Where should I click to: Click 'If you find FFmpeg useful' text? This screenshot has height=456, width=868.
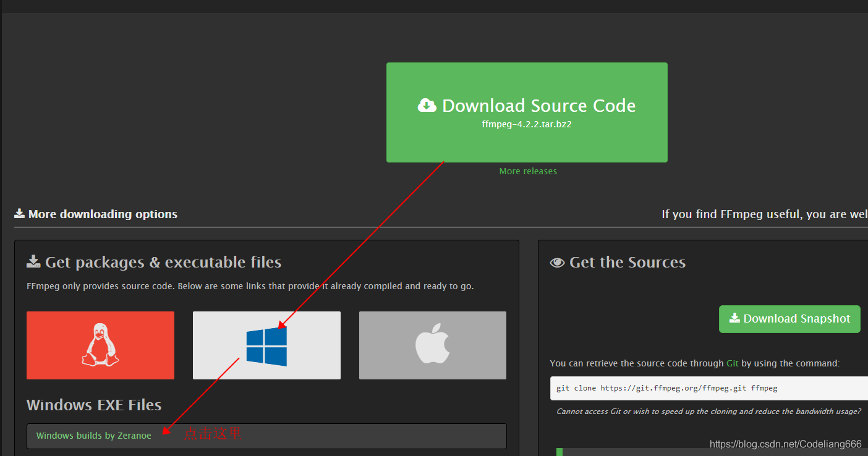[x=765, y=214]
